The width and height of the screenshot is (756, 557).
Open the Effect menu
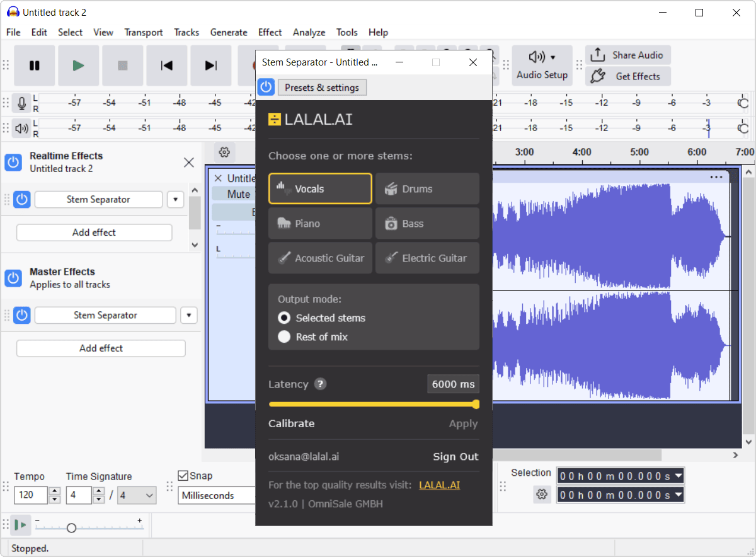[270, 32]
